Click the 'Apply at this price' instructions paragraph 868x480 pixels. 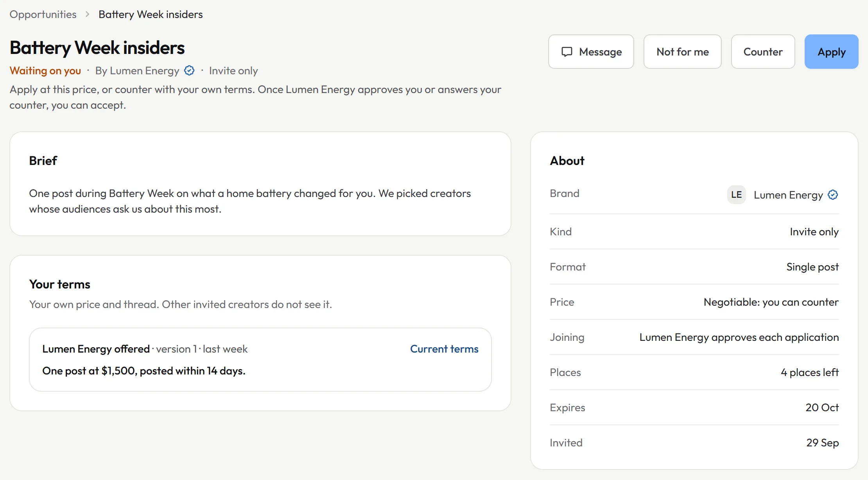point(255,97)
